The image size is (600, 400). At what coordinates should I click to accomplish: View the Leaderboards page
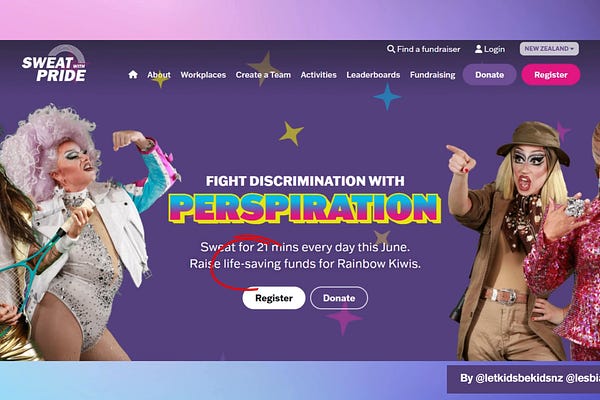click(x=373, y=75)
